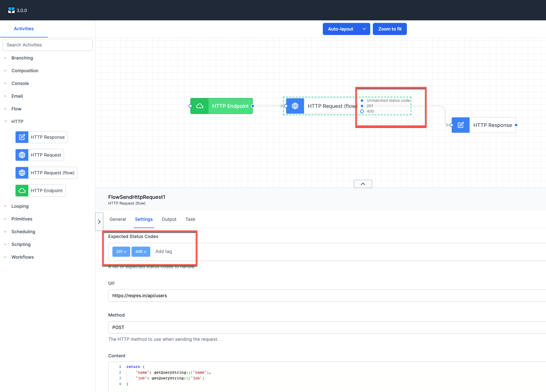
Task: Remove the 400 expected status code tag
Action: (x=145, y=252)
